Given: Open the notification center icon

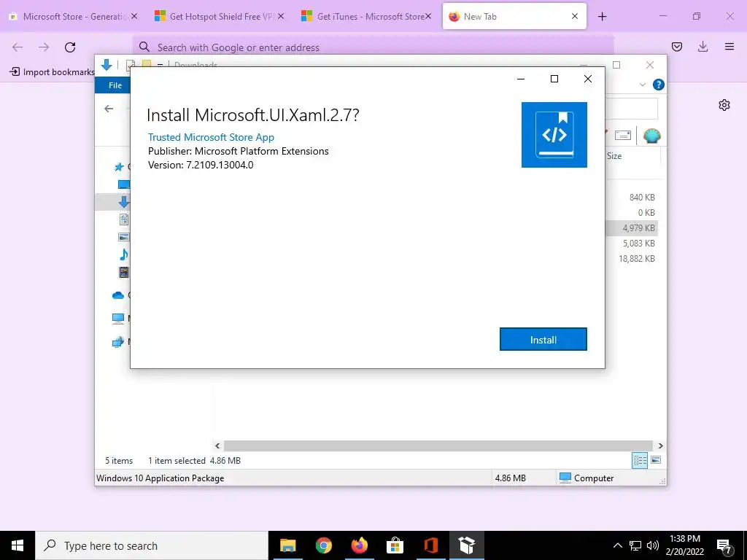Looking at the screenshot, I should [x=724, y=545].
